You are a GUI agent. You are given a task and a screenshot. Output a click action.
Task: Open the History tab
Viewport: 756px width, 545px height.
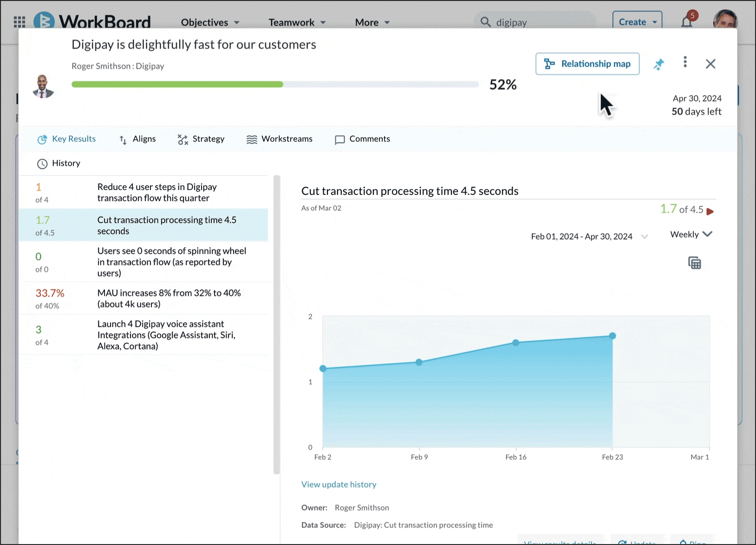coord(59,163)
